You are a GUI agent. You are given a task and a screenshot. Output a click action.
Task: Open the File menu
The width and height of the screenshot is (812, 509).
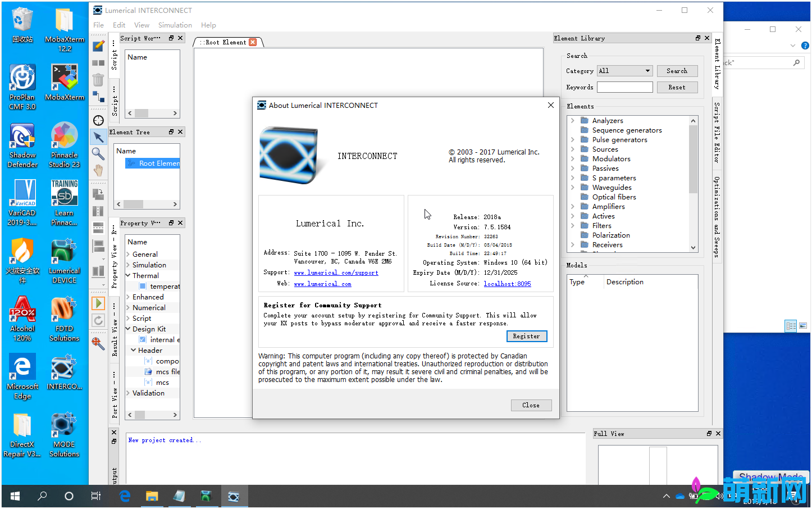coord(98,25)
